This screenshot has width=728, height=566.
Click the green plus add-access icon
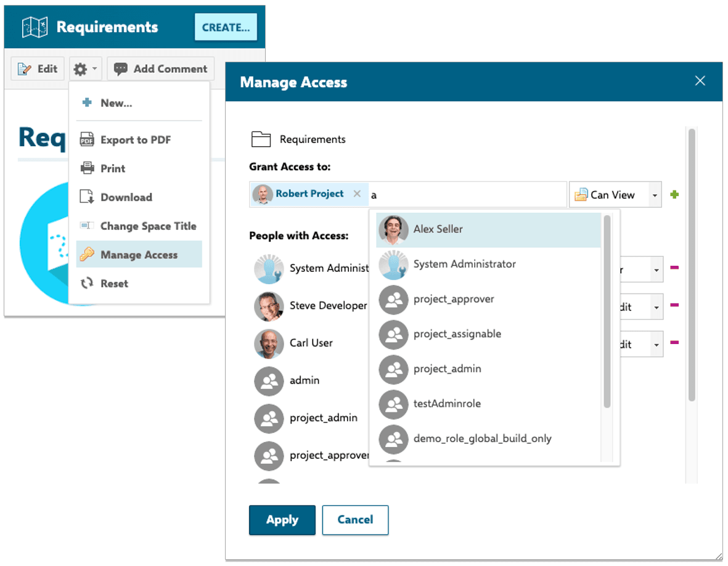pyautogui.click(x=674, y=195)
